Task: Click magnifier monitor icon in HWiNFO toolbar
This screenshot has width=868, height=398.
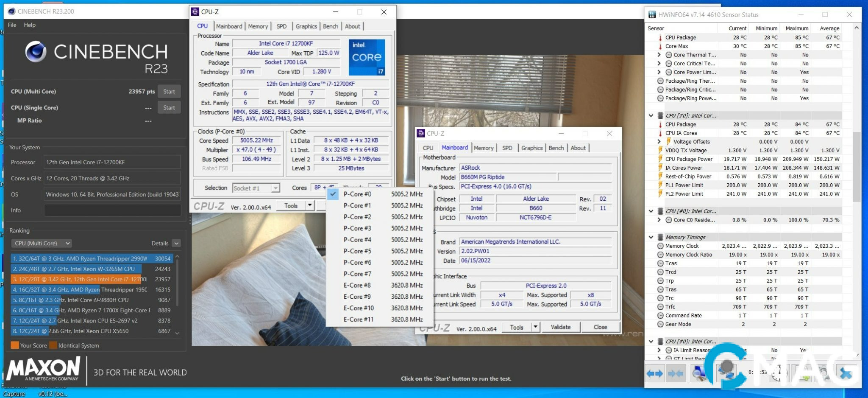Action: coord(699,373)
